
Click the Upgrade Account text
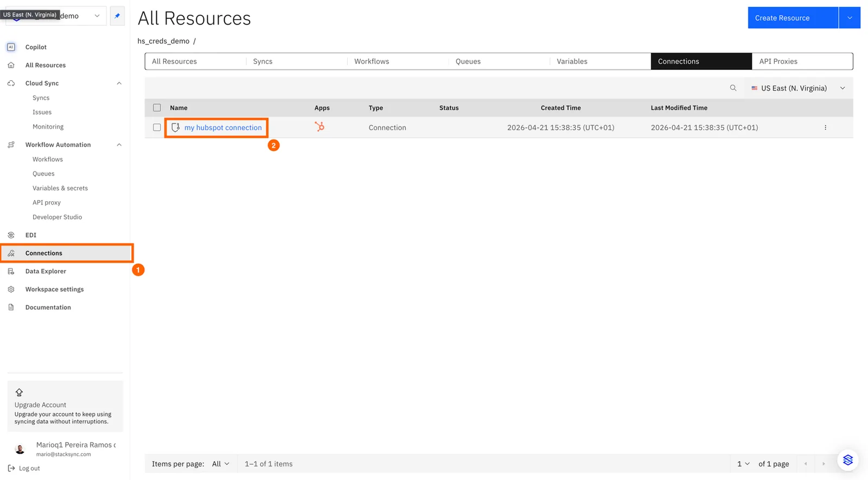pyautogui.click(x=40, y=405)
